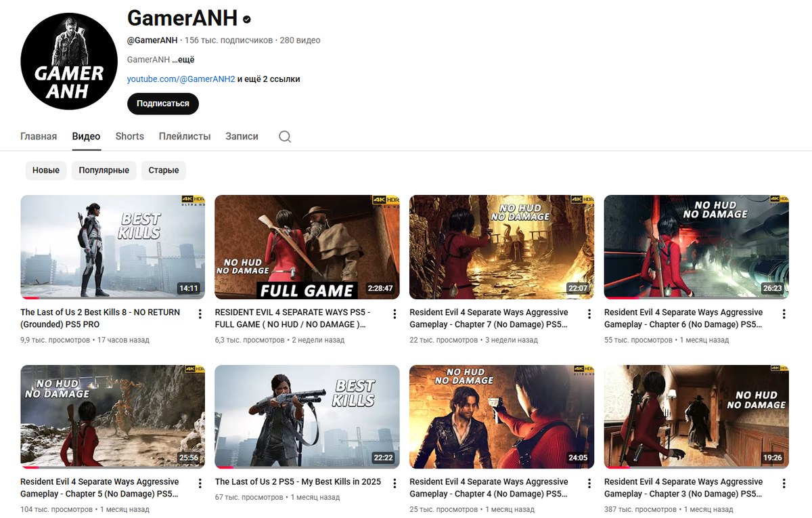Viewport: 812px width, 518px height.
Task: Play the 19:26 No HUD thumbnail
Action: (696, 417)
